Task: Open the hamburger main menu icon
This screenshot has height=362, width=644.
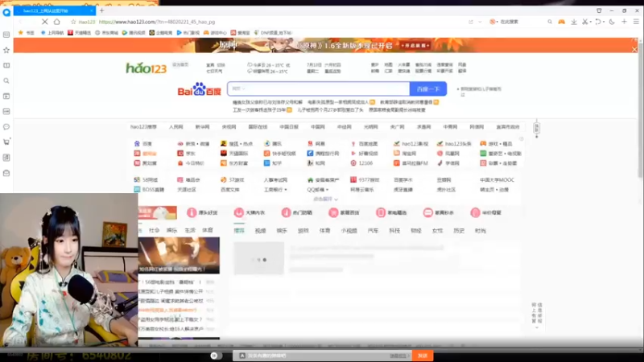Action: pyautogui.click(x=636, y=22)
